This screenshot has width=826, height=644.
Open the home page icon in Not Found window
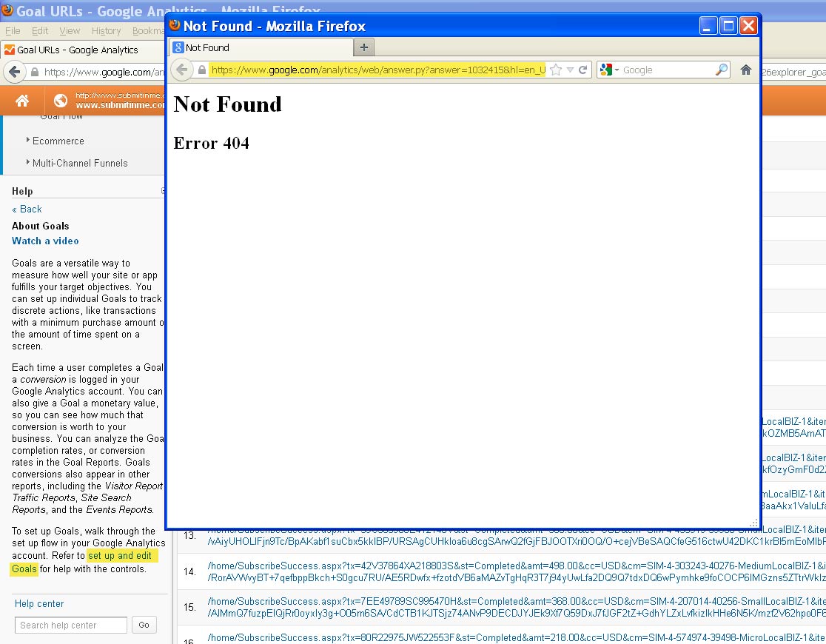745,70
